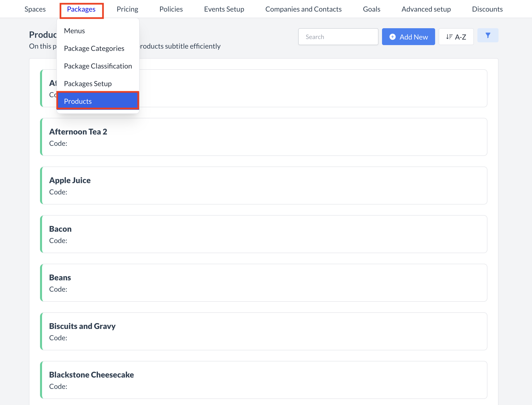Click into the Search input field
Image resolution: width=532 pixels, height=405 pixels.
338,37
